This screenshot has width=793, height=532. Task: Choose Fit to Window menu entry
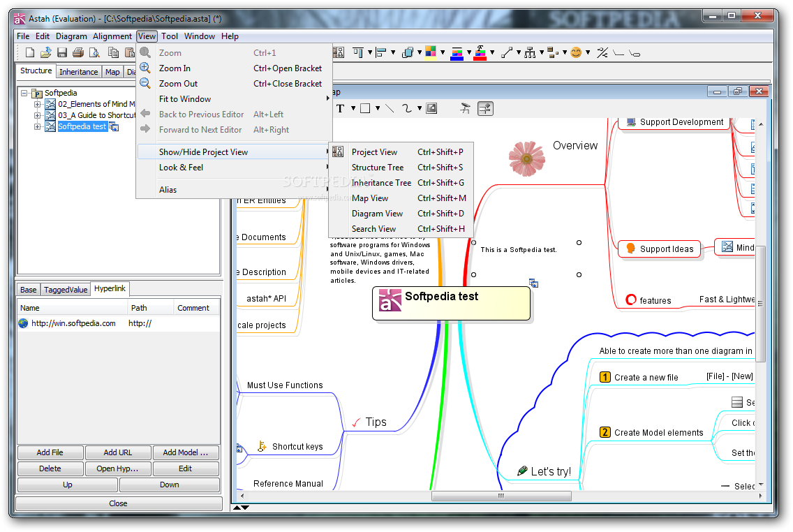[234, 99]
